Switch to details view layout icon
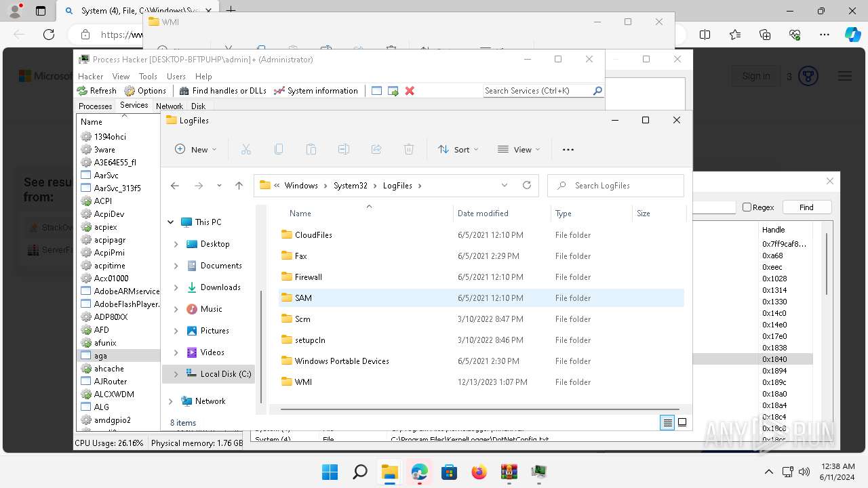Screen dimensions: 868x488 667,422
